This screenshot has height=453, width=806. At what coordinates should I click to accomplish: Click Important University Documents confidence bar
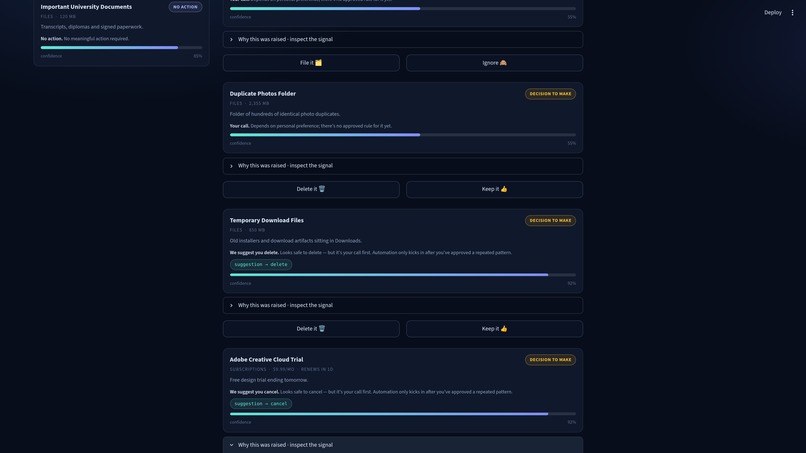tap(121, 47)
